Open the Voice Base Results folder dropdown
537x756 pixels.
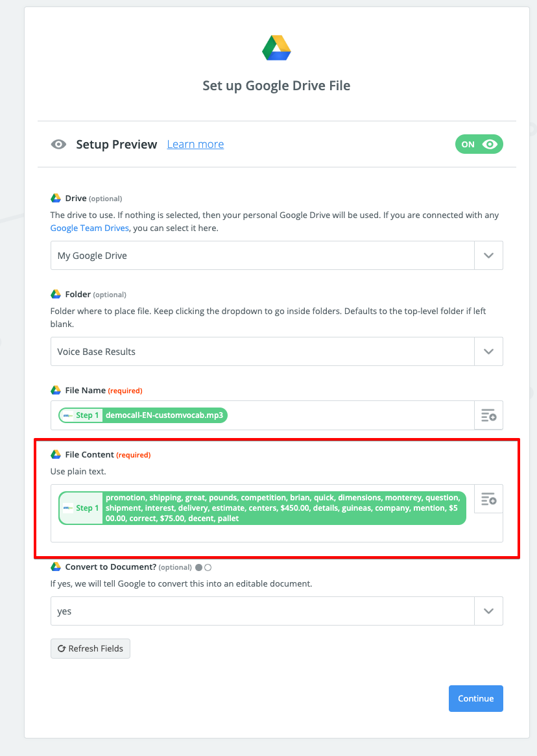coord(488,352)
